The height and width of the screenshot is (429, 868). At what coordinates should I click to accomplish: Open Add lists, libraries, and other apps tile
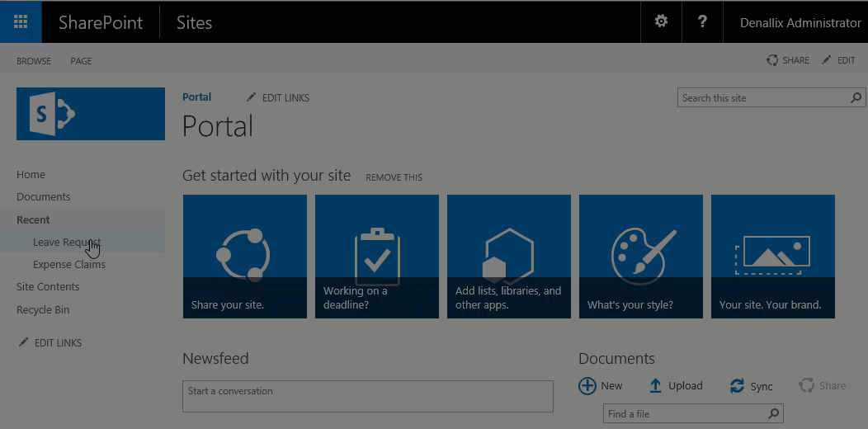pyautogui.click(x=509, y=257)
